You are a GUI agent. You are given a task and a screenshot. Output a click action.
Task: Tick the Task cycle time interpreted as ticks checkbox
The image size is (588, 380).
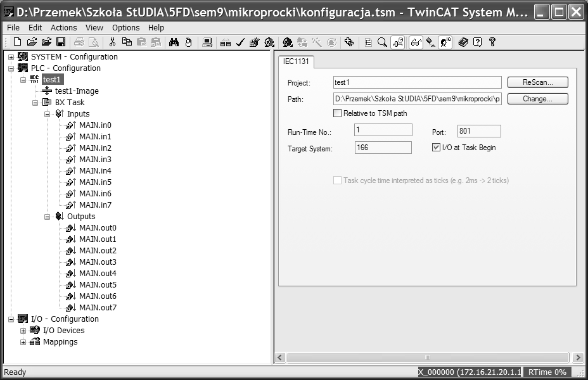pos(338,180)
